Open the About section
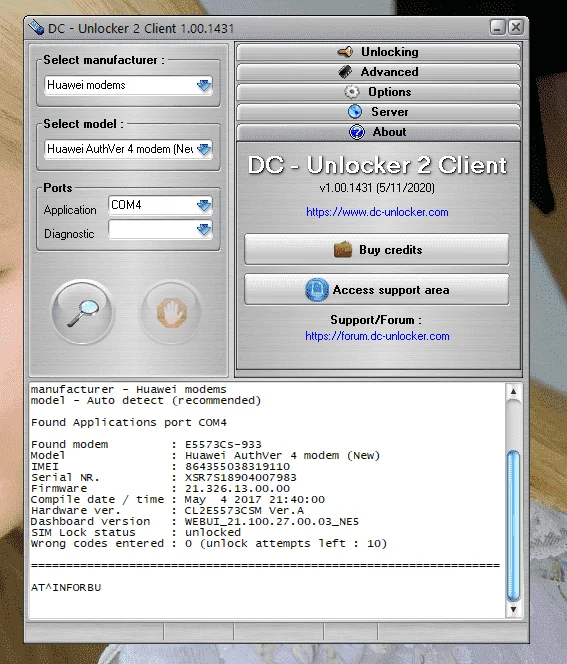567x664 pixels. point(379,132)
